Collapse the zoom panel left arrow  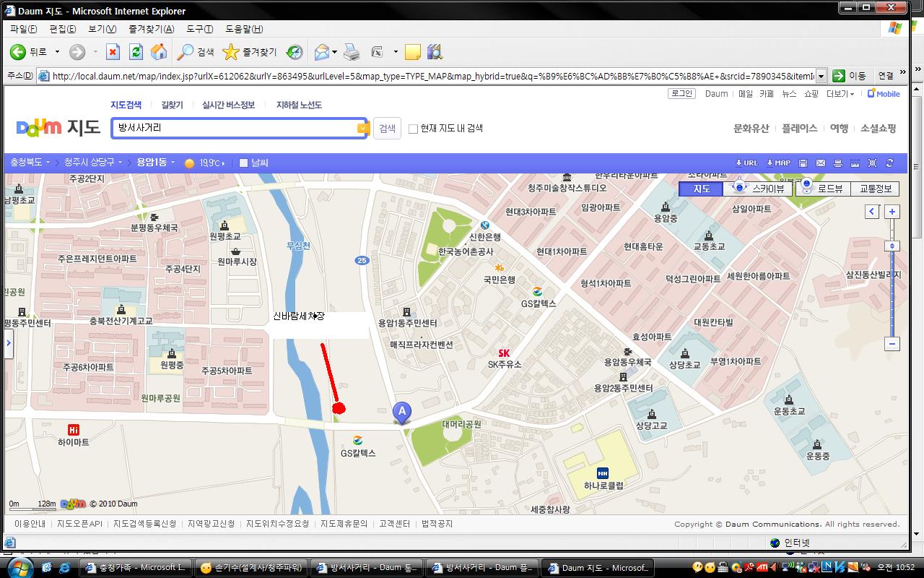873,212
